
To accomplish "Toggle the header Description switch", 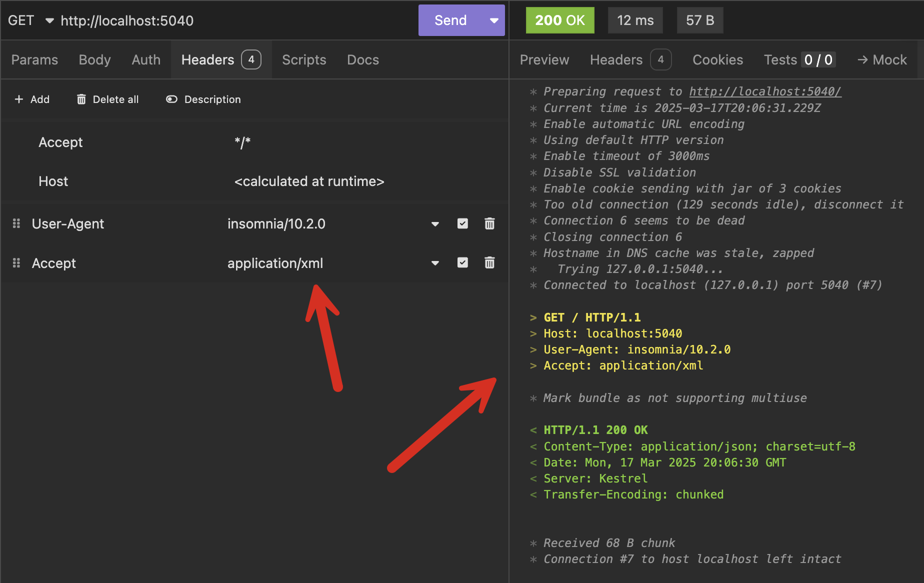I will 171,99.
